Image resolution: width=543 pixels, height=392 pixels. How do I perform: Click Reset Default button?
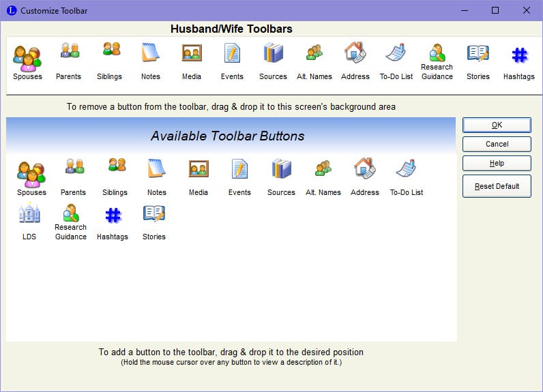(497, 186)
